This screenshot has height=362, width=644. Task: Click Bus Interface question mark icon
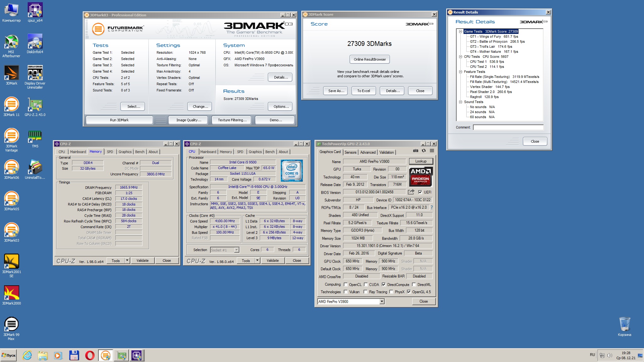click(432, 207)
